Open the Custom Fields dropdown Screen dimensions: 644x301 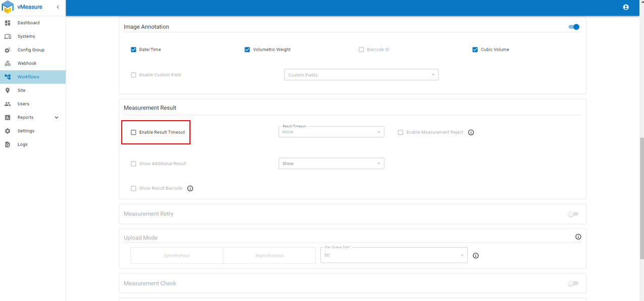pos(361,75)
